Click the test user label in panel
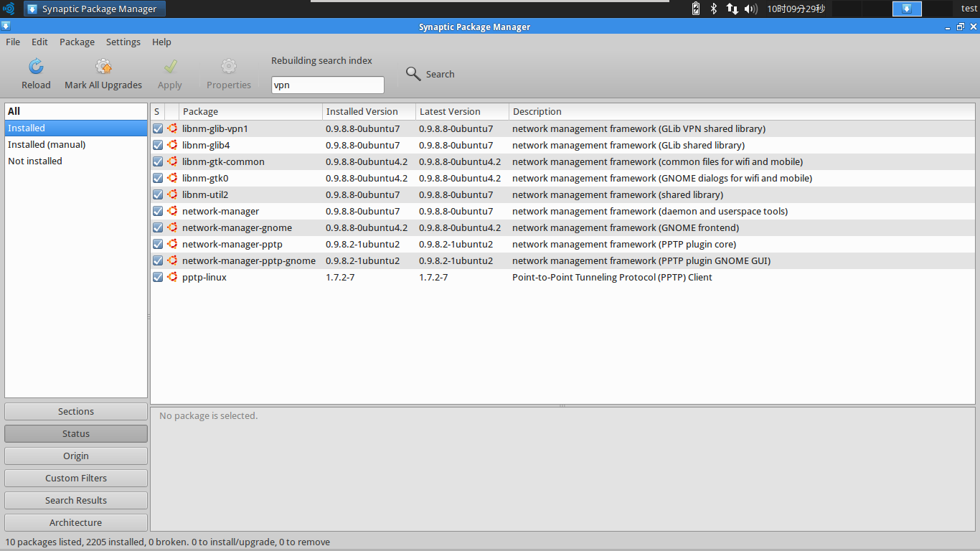 pos(969,9)
